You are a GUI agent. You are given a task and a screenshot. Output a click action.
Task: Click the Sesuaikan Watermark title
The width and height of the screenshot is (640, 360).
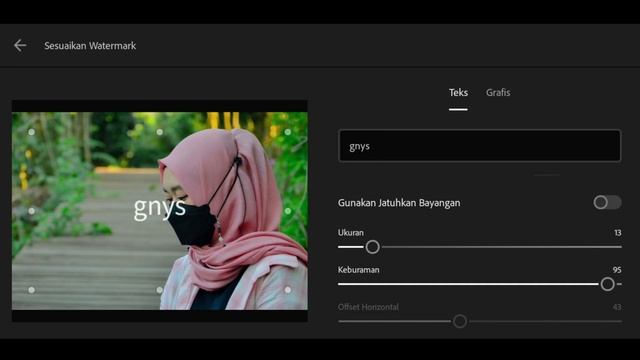[90, 46]
